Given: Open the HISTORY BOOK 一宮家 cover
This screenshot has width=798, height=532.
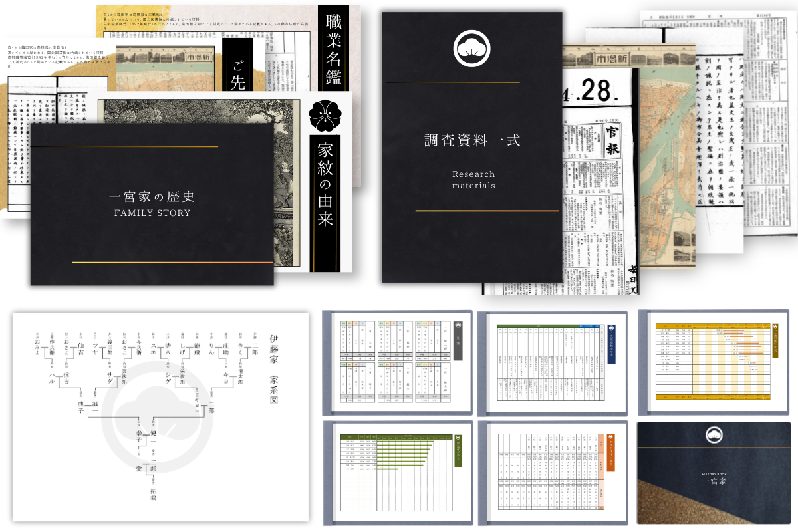Looking at the screenshot, I should pyautogui.click(x=714, y=473).
